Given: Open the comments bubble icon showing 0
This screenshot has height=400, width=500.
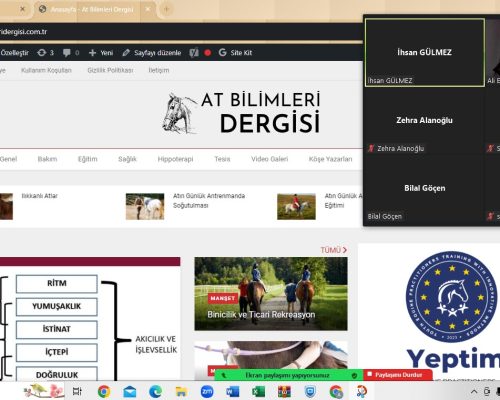Looking at the screenshot, I should click(x=67, y=53).
